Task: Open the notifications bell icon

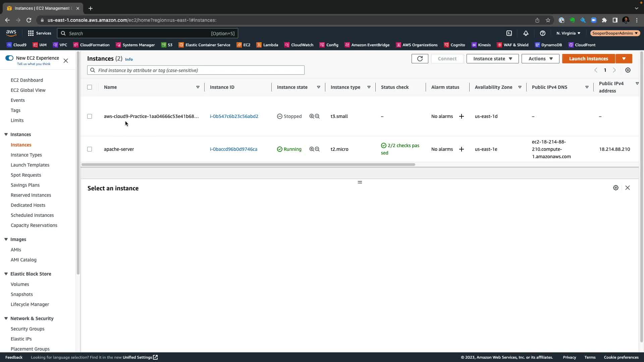Action: pyautogui.click(x=526, y=33)
